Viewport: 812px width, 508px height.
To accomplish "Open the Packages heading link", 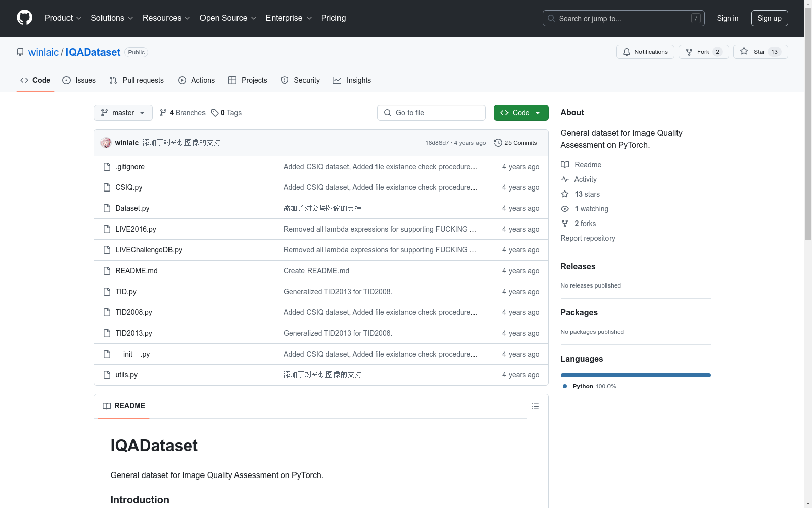I will point(579,312).
